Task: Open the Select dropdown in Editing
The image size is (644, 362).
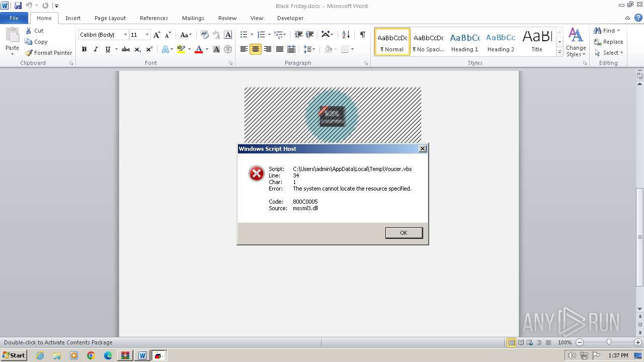Action: [609, 53]
